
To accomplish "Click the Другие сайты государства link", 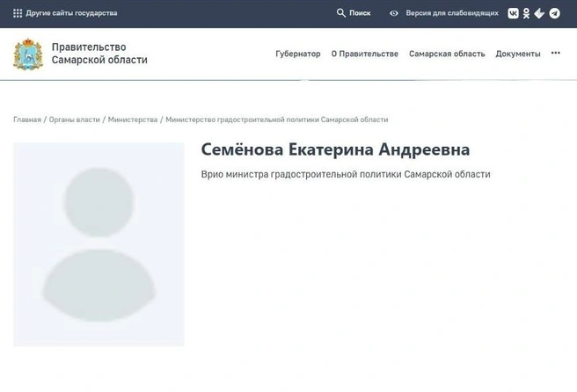I will 71,13.
